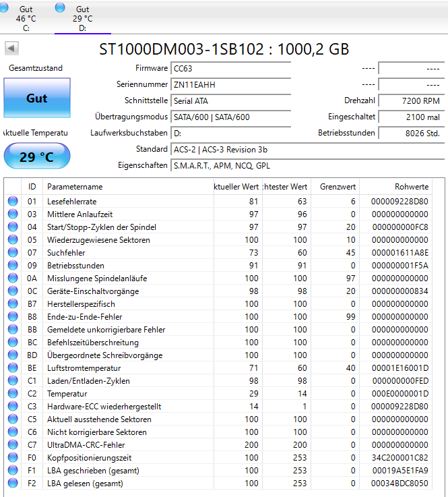Click the SATA/600 transfer mode field
The height and width of the screenshot is (497, 448).
(230, 117)
